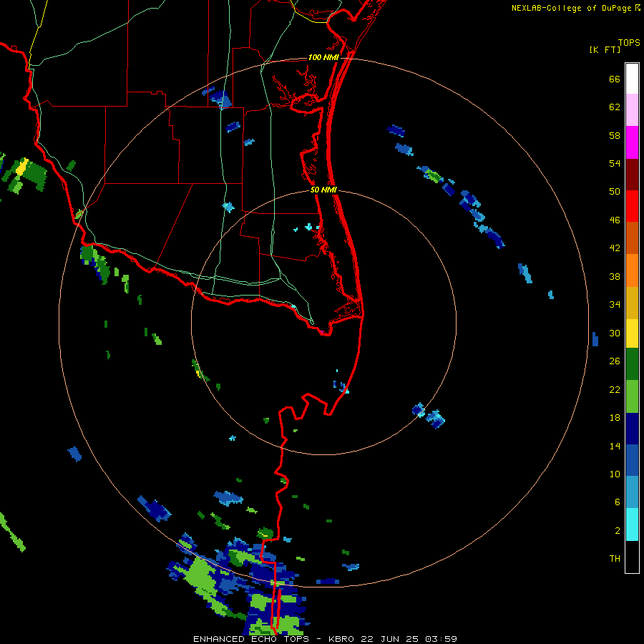Viewport: 644px width, 644px height.
Task: Select the medium blue 10 kft swatch
Action: pos(632,460)
